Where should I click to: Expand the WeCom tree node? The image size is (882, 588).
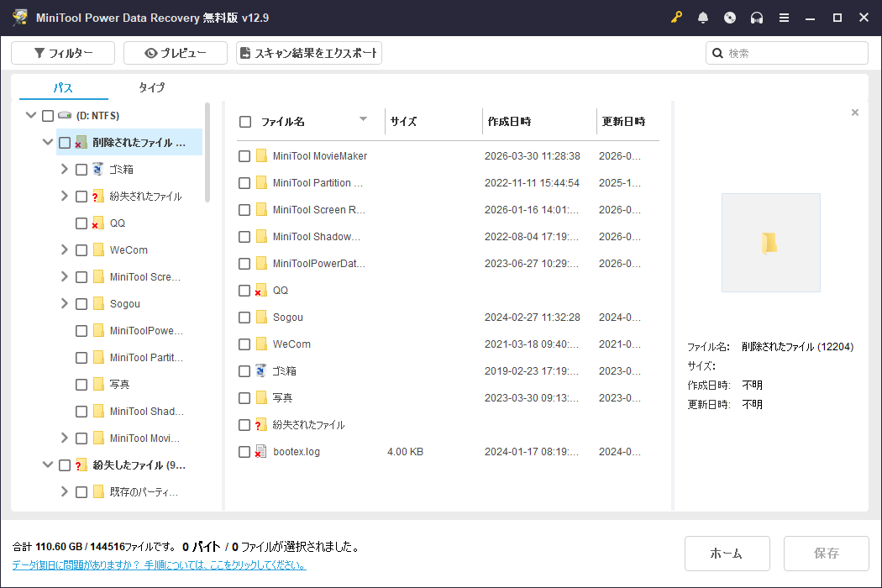[64, 249]
